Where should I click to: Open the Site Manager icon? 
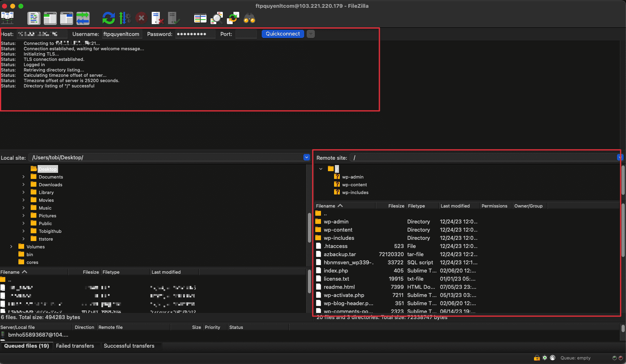coord(7,18)
